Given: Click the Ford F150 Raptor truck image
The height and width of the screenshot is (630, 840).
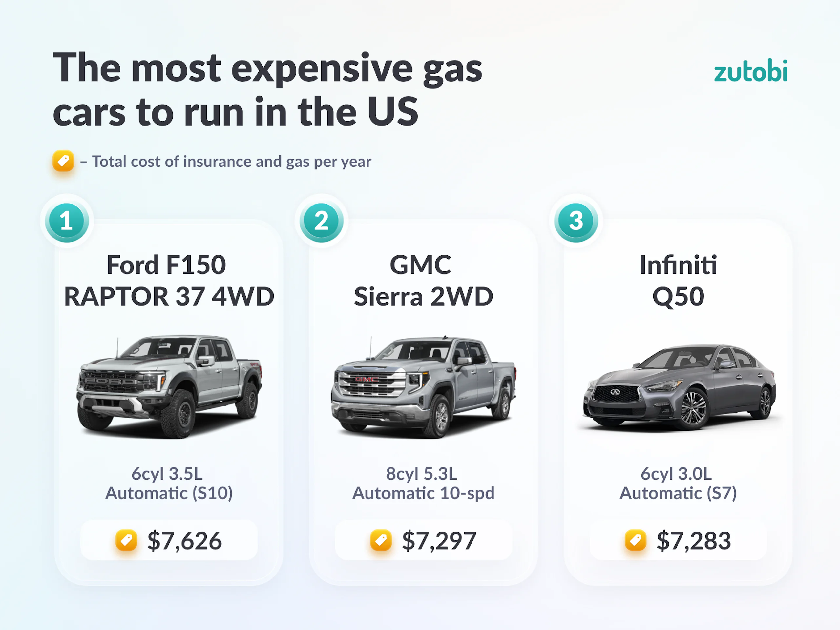Looking at the screenshot, I should pyautogui.click(x=169, y=386).
